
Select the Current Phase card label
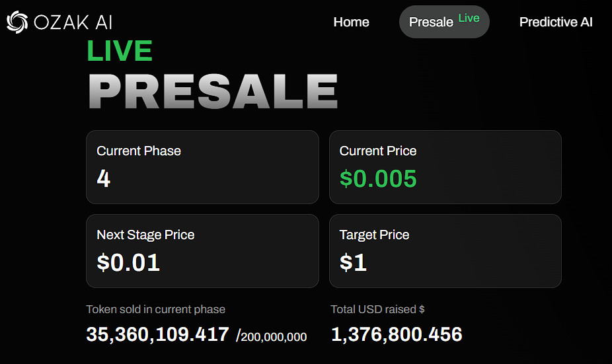[x=139, y=151]
